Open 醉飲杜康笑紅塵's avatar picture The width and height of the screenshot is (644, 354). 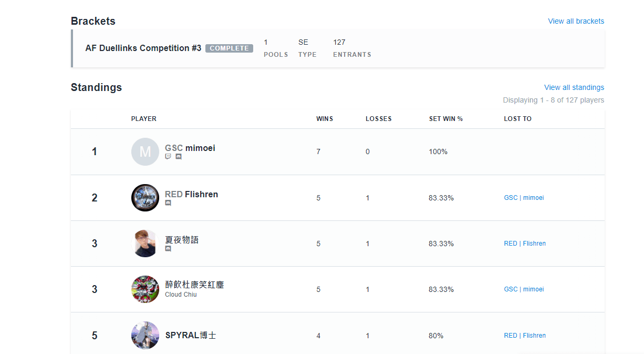click(145, 289)
